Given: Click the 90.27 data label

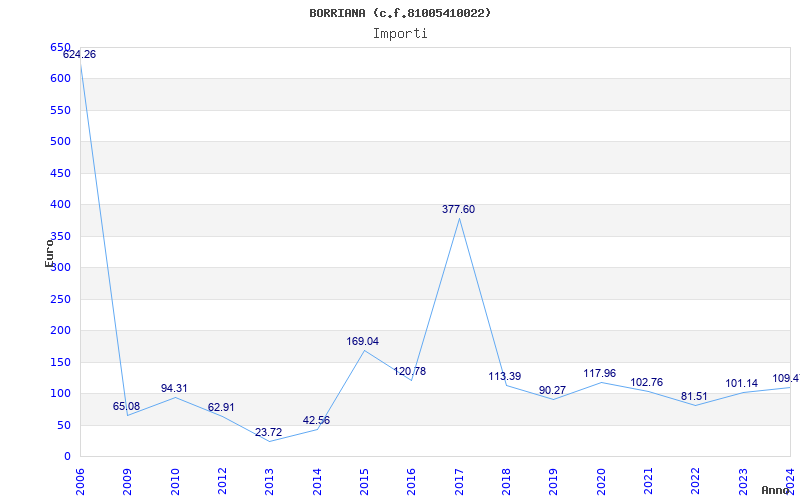Looking at the screenshot, I should [x=553, y=390].
